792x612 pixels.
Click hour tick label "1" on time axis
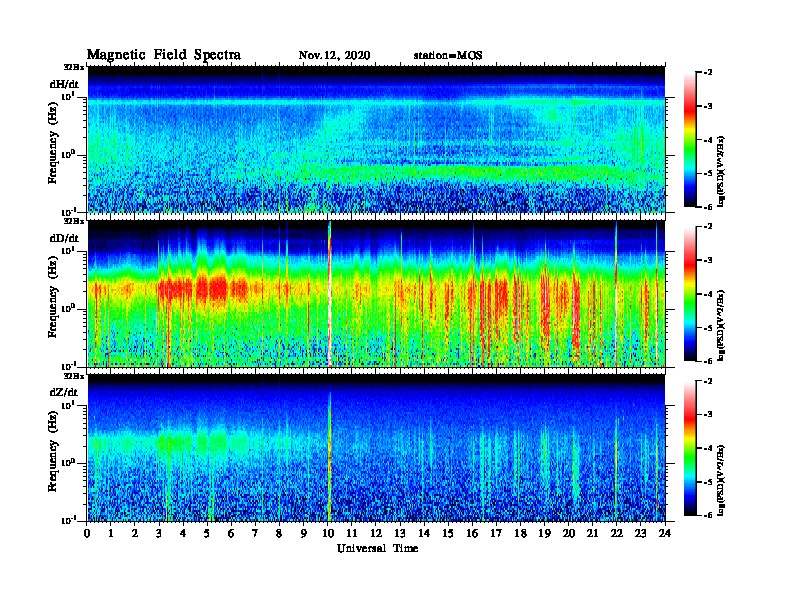coord(111,533)
